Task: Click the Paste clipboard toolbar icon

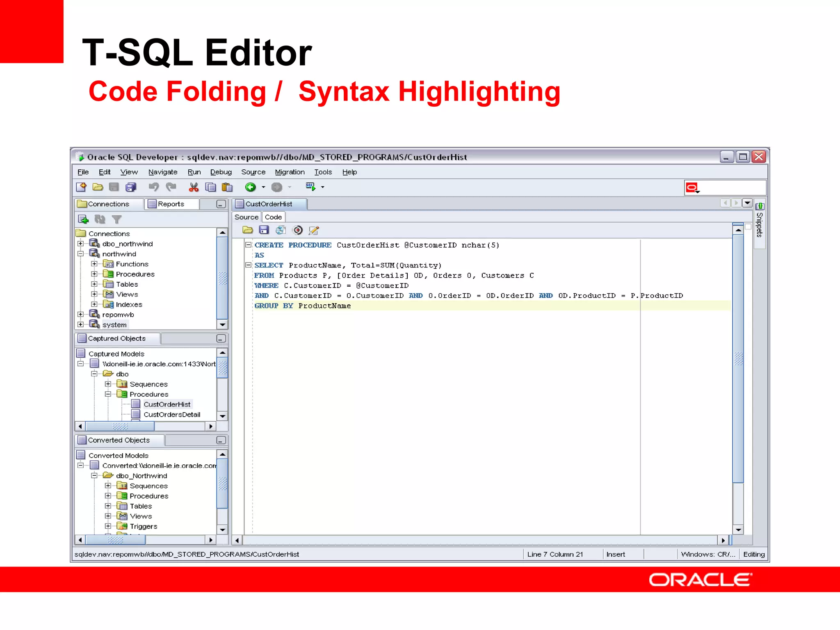Action: (x=227, y=187)
